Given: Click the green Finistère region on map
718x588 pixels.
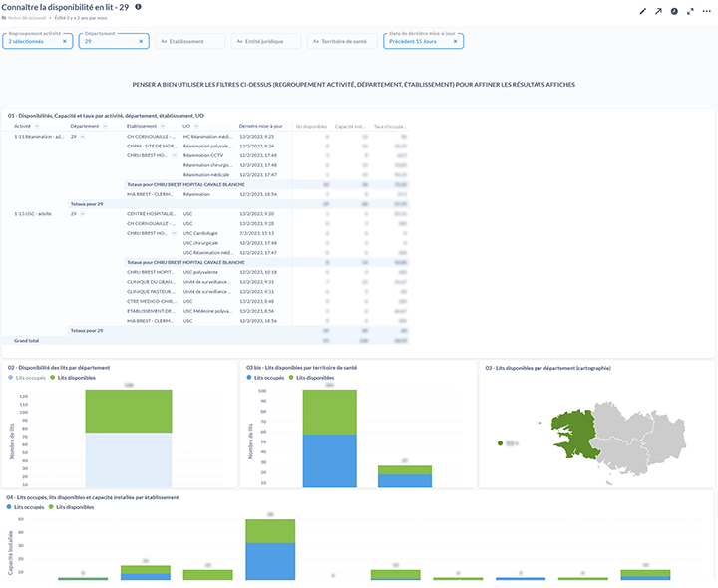Looking at the screenshot, I should [563, 431].
